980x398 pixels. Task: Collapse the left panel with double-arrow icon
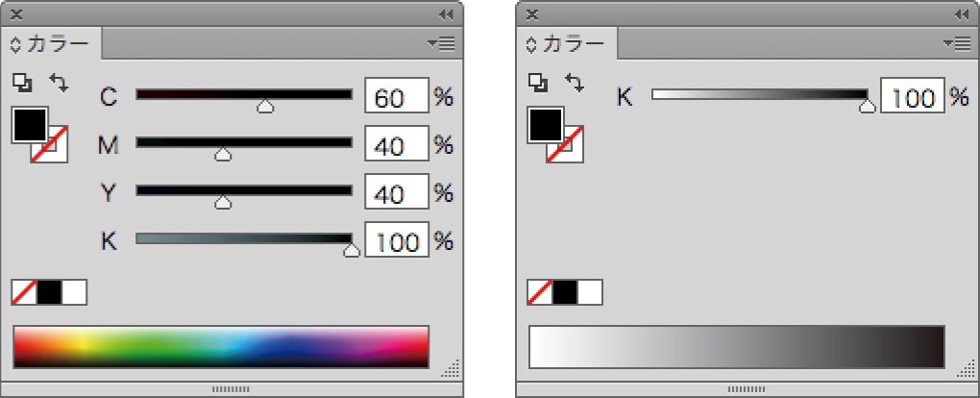446,13
